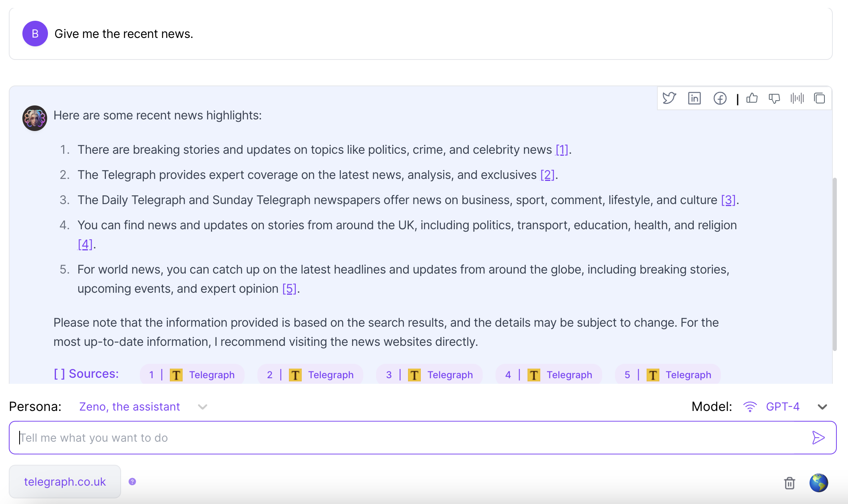Click the globe web-search icon

point(819,483)
